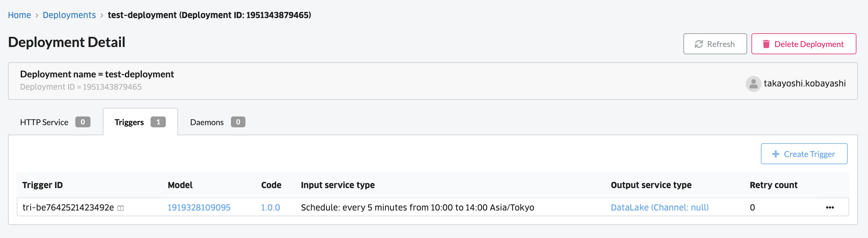Copy trigger ID using the clipboard icon
This screenshot has height=238, width=868.
[121, 208]
